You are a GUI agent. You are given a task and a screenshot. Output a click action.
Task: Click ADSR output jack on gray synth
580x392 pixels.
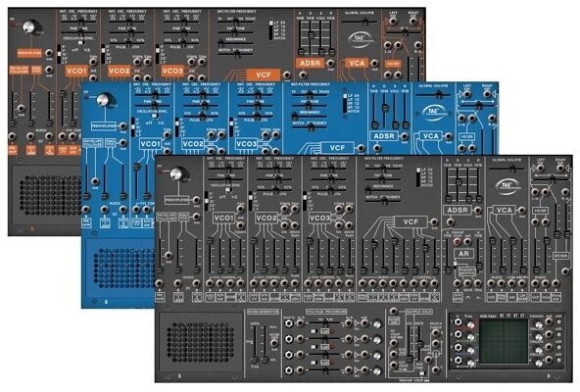(x=477, y=211)
